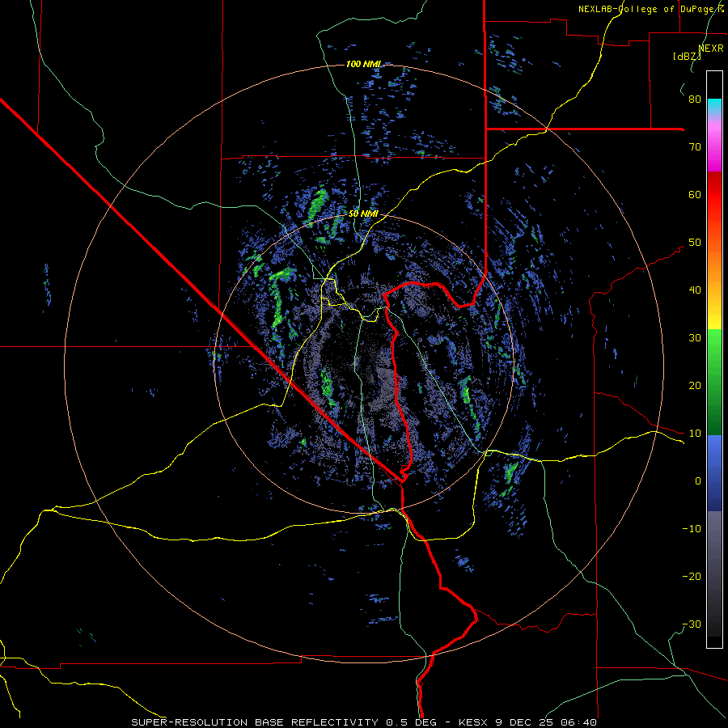This screenshot has height=728, width=728.
Task: Click the 20 value on the dBZ scale
Action: (x=695, y=385)
